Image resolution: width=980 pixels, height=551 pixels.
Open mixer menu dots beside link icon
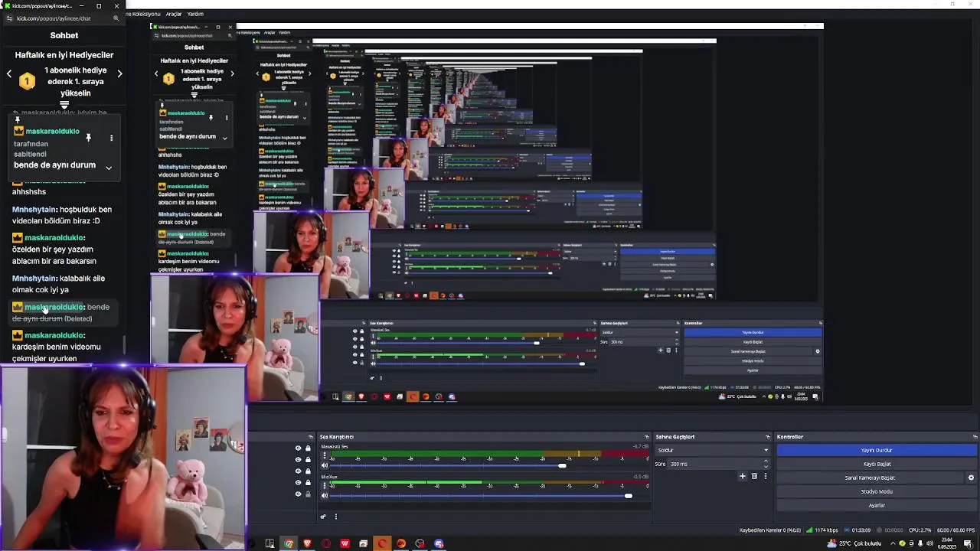tap(335, 517)
